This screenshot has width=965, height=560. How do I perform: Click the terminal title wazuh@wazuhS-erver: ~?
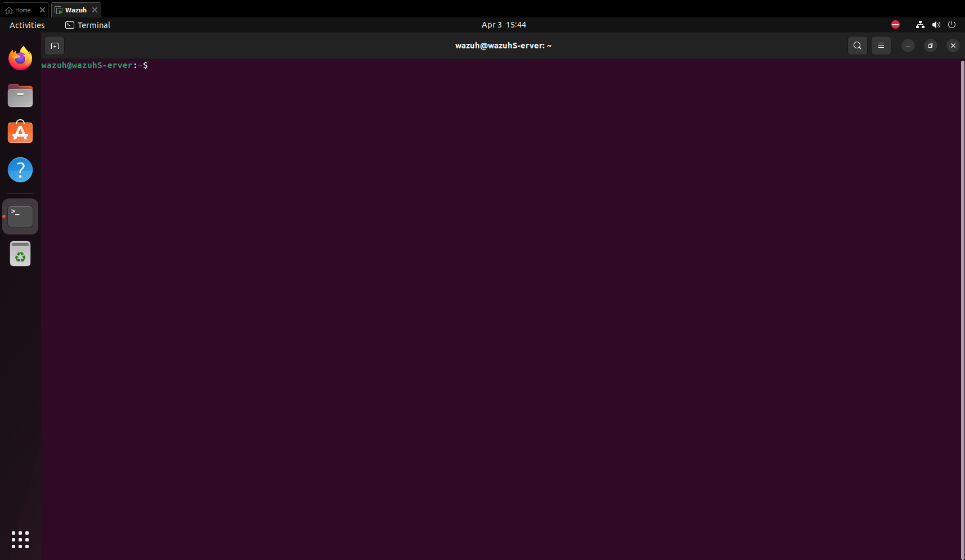pos(504,46)
